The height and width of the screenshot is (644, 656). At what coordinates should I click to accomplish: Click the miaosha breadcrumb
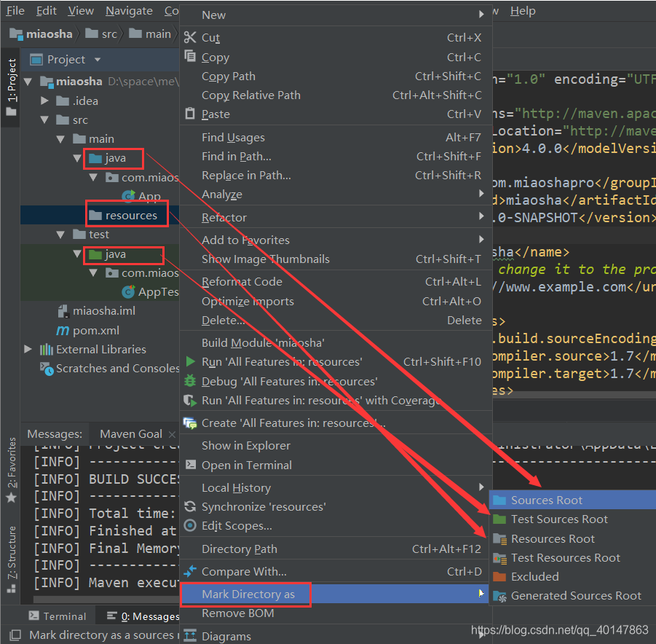click(x=41, y=34)
